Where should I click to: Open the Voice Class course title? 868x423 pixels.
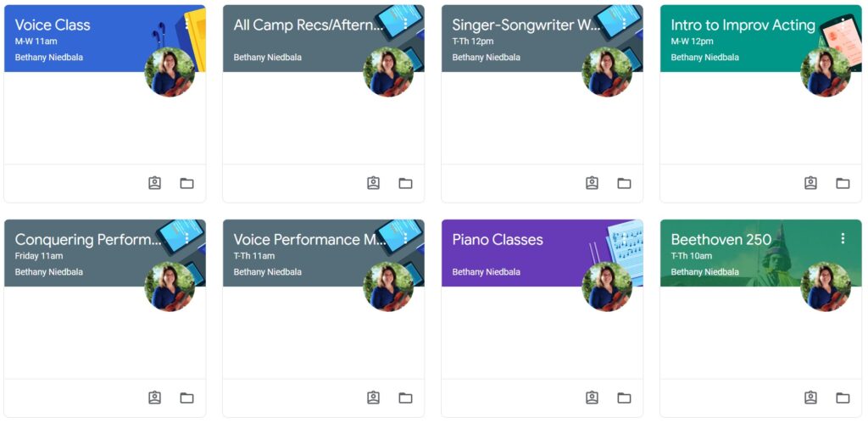click(x=53, y=25)
